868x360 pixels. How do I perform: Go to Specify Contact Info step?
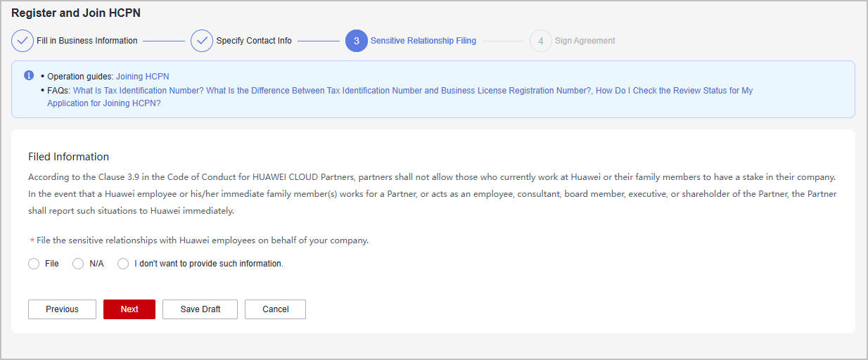[254, 41]
